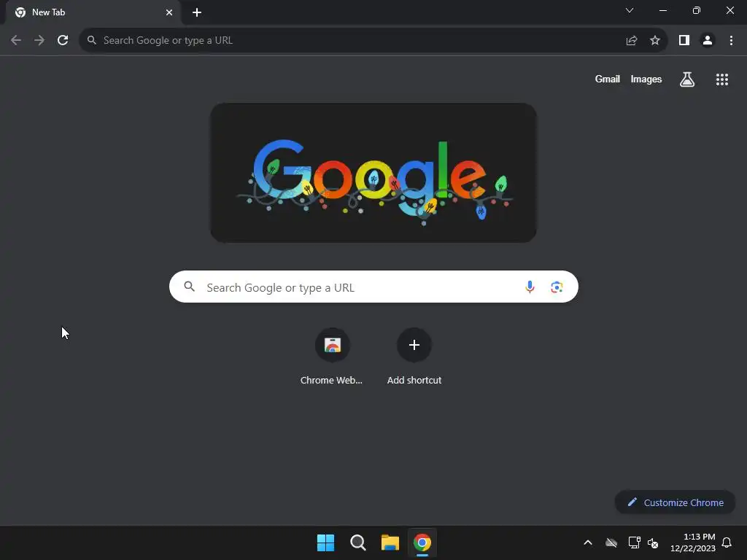Search by image with Google Lens
Viewport: 747px width, 560px height.
click(x=557, y=287)
